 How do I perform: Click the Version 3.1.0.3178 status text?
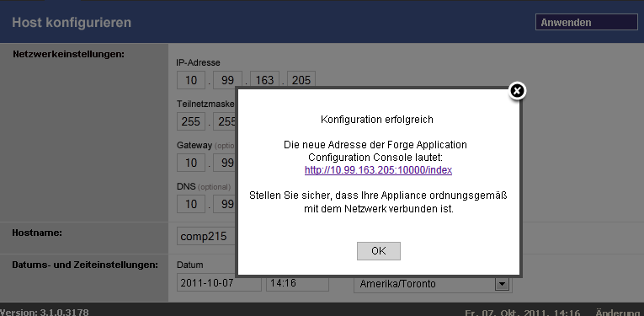(x=45, y=312)
